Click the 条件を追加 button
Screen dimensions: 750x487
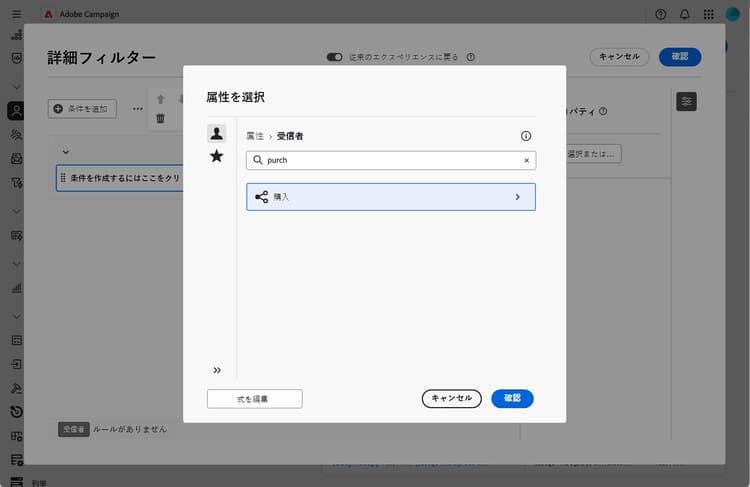pyautogui.click(x=82, y=109)
